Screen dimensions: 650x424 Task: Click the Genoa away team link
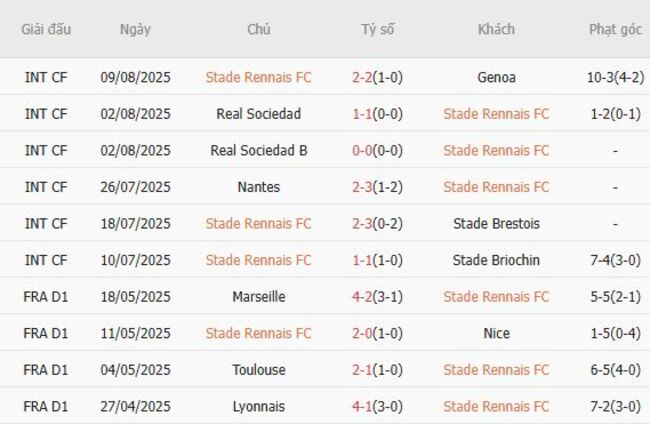[x=496, y=77]
